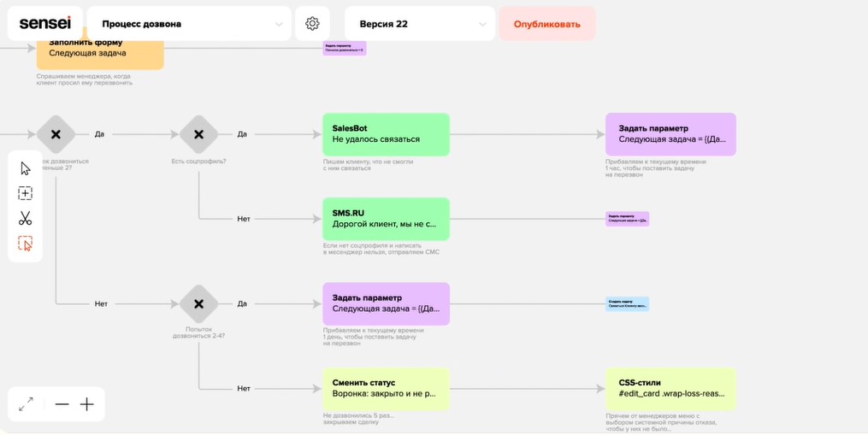Click the large purple Задать параметр block at right
Image resolution: width=868 pixels, height=435 pixels.
pyautogui.click(x=670, y=134)
